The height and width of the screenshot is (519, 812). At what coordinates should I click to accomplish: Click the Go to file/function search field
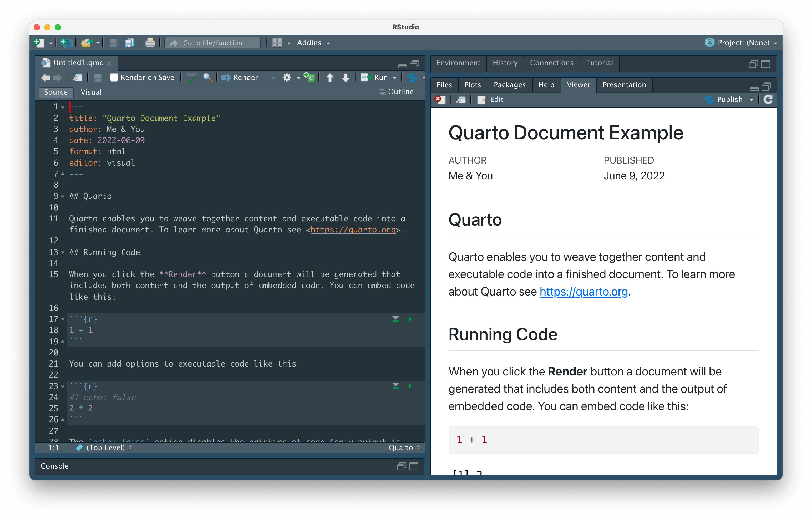[x=212, y=43]
